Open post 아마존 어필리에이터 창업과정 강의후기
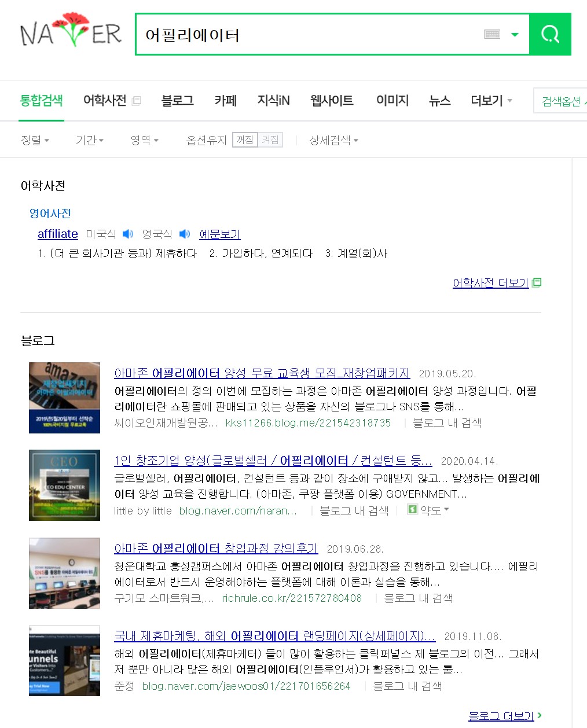587x728 pixels. click(216, 548)
